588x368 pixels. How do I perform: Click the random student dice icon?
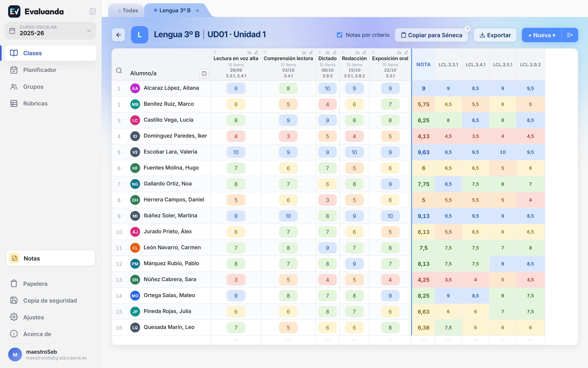tap(204, 73)
